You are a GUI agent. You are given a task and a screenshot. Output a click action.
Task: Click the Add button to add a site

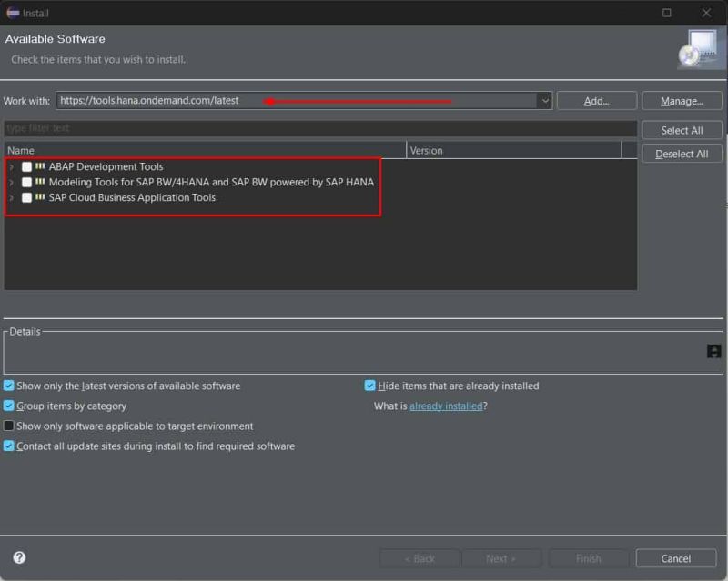pos(596,100)
